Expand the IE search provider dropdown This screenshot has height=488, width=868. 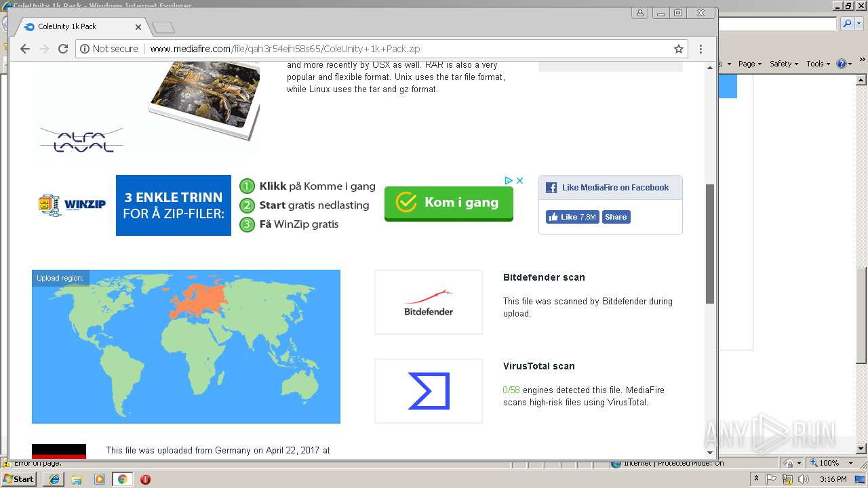pyautogui.click(x=858, y=24)
